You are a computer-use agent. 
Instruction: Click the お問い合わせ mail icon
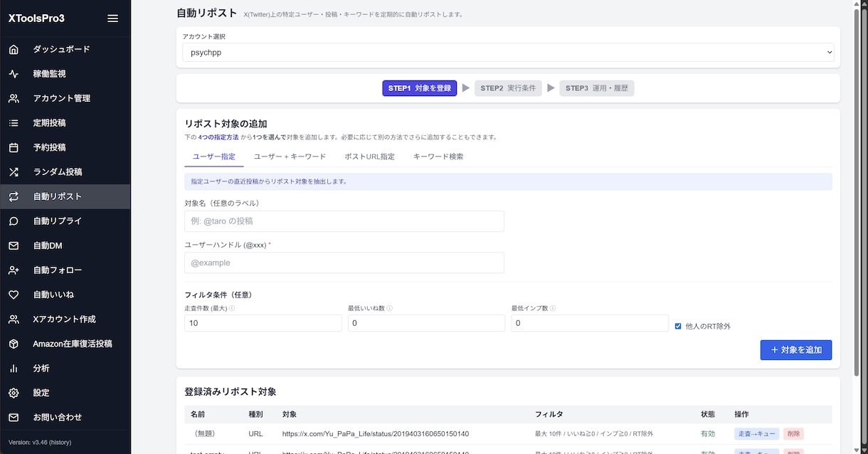pyautogui.click(x=14, y=418)
